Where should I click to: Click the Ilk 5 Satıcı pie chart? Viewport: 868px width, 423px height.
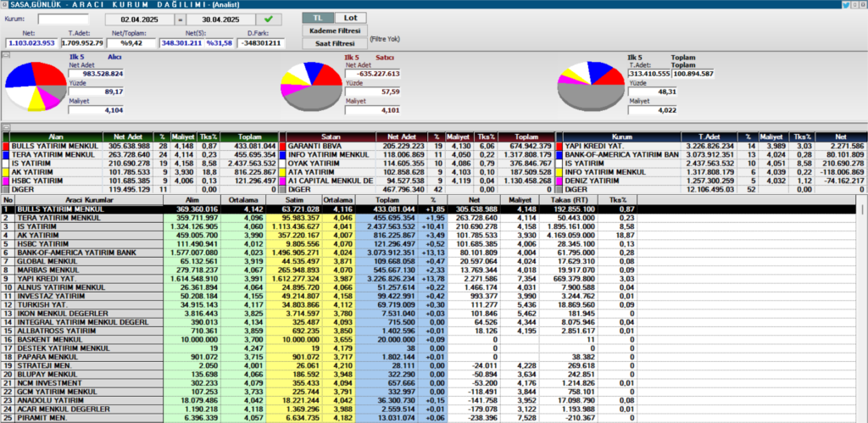[312, 86]
